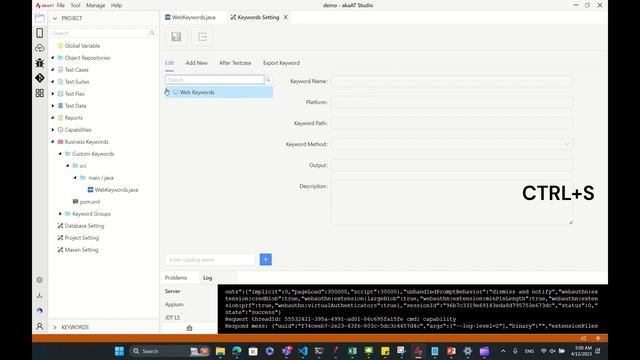Open the Git source control sidebar icon

[40, 78]
